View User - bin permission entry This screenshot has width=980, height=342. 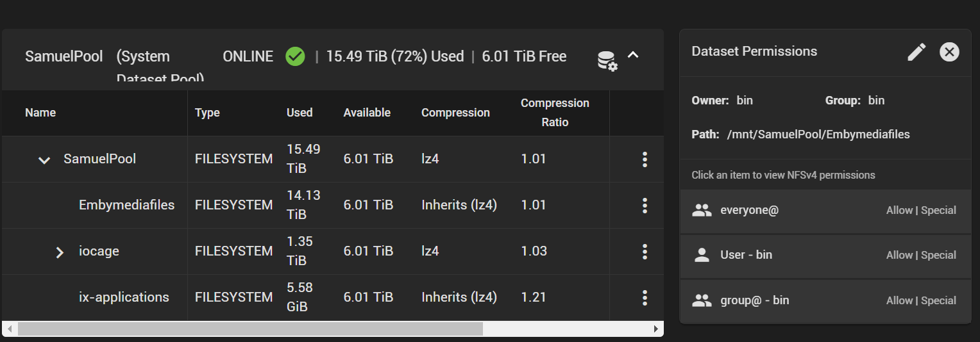pos(825,256)
